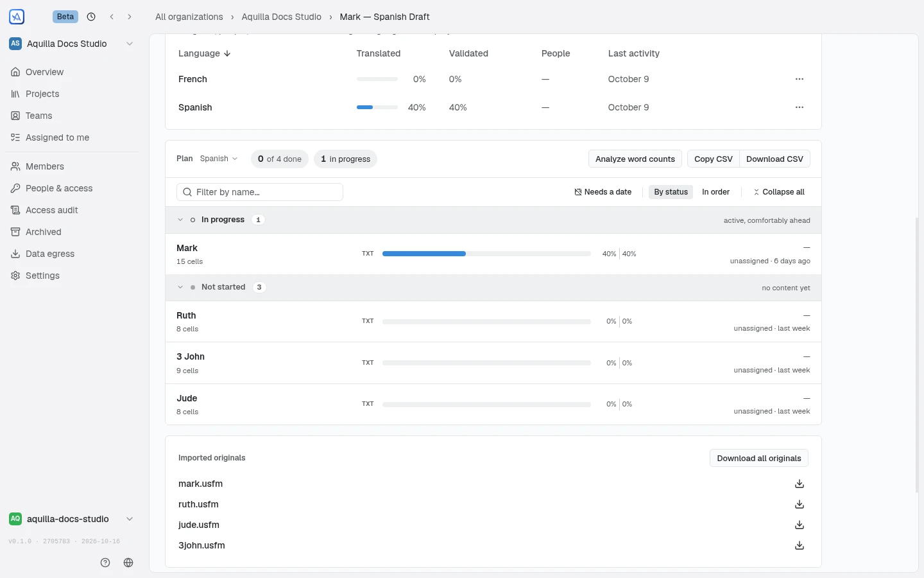Focus the Filter by name field
The height and width of the screenshot is (578, 924).
[260, 192]
